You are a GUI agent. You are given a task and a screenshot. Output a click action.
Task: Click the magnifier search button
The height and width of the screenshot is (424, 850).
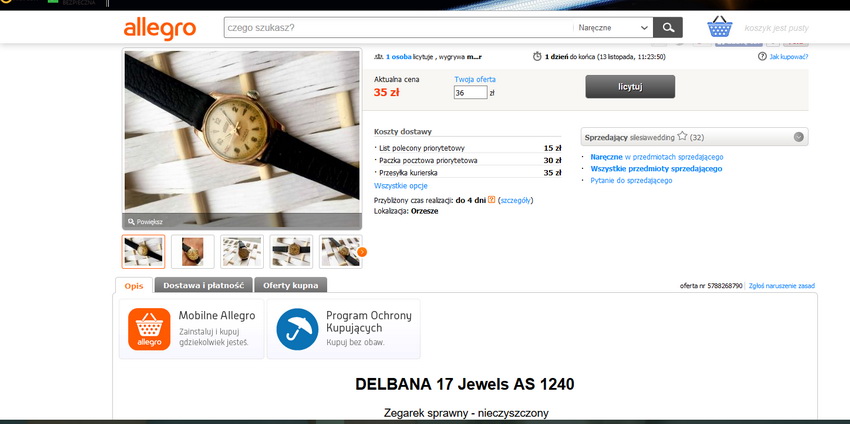[667, 28]
